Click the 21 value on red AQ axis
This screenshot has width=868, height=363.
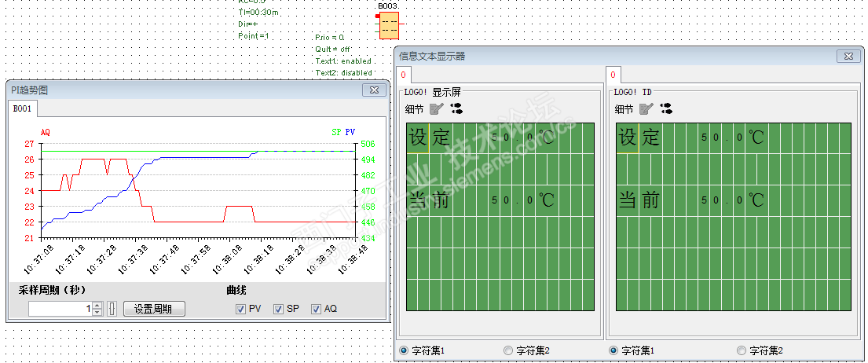tap(29, 238)
